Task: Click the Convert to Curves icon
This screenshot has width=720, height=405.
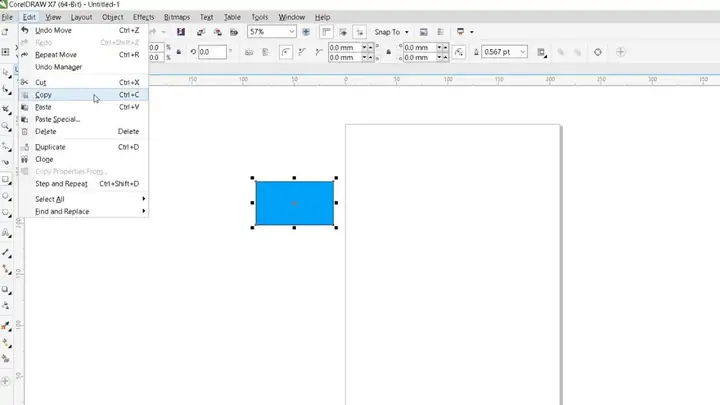Action: (597, 52)
